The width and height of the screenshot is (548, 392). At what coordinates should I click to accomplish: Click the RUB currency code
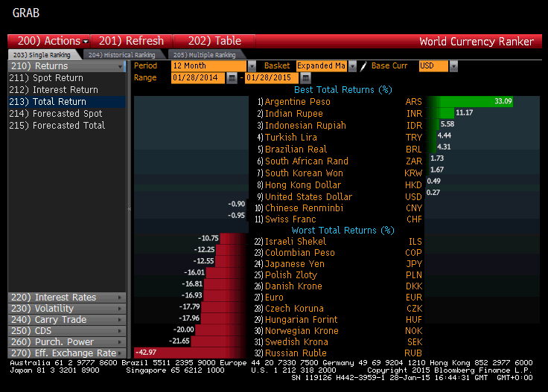[x=413, y=353]
